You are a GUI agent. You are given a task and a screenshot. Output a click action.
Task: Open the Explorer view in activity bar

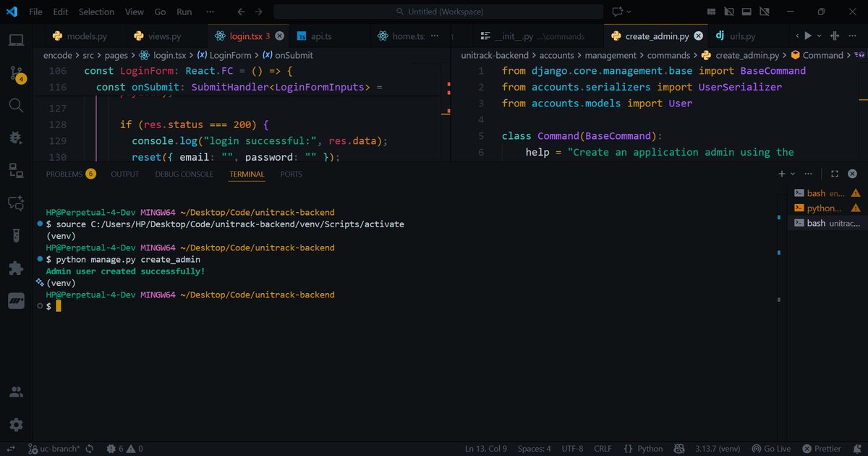[x=16, y=41]
